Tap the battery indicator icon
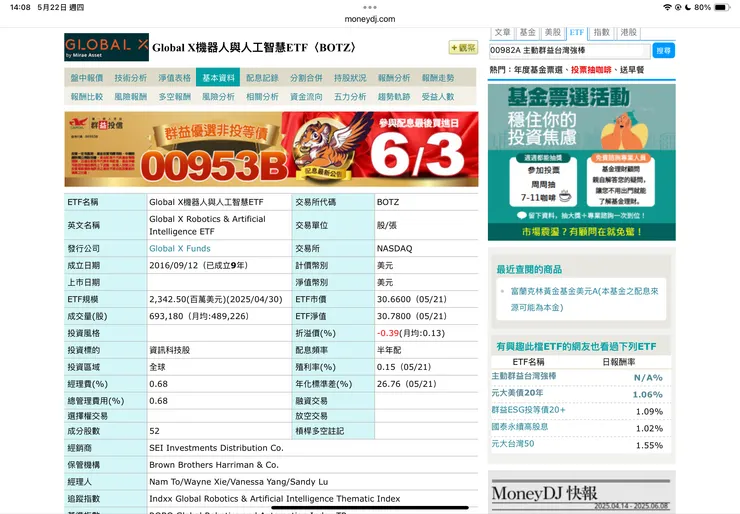 pos(721,7)
